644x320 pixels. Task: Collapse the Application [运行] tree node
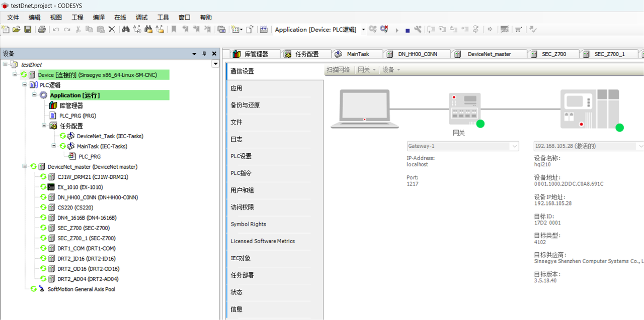(x=35, y=95)
